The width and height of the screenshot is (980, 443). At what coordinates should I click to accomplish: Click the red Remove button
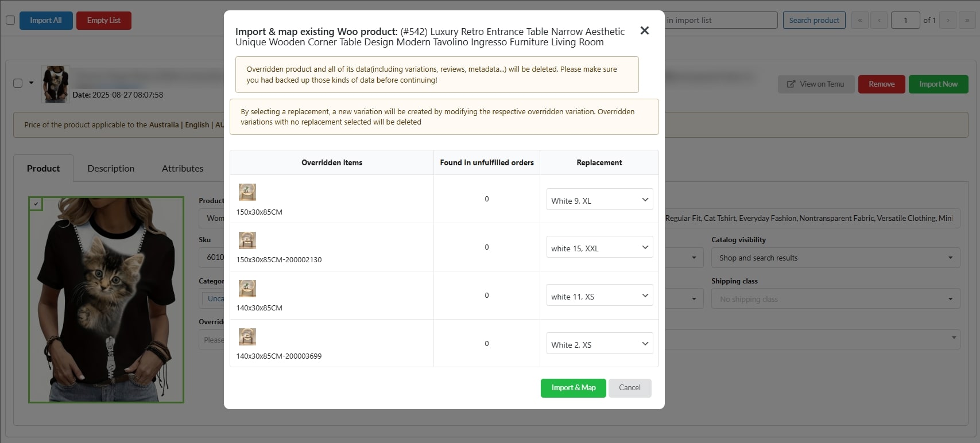point(881,84)
